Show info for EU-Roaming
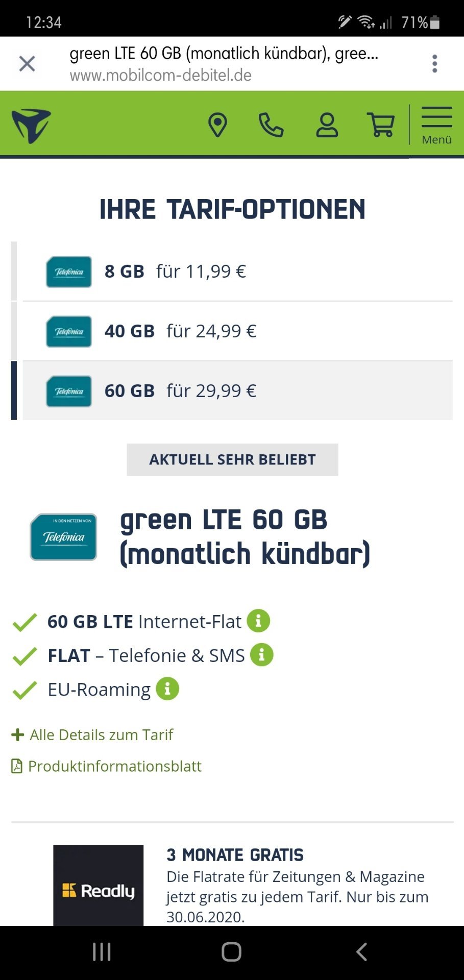Screen dimensions: 464x980 tap(167, 689)
